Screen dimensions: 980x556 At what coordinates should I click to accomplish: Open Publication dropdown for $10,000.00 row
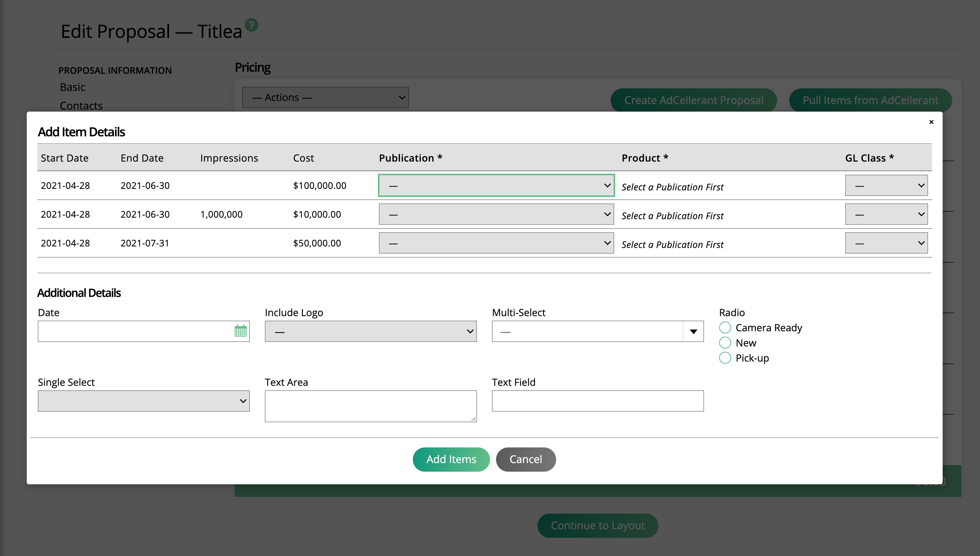tap(496, 214)
